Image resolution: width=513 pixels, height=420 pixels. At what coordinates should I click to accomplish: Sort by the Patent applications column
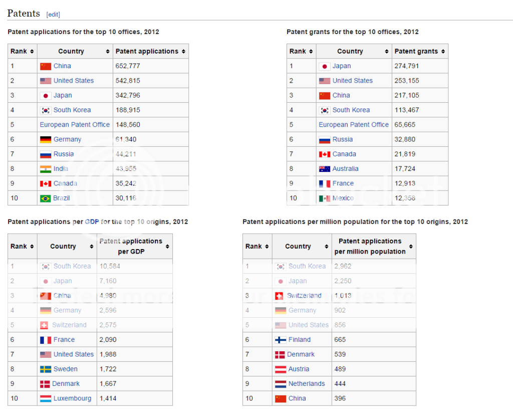[x=183, y=52]
